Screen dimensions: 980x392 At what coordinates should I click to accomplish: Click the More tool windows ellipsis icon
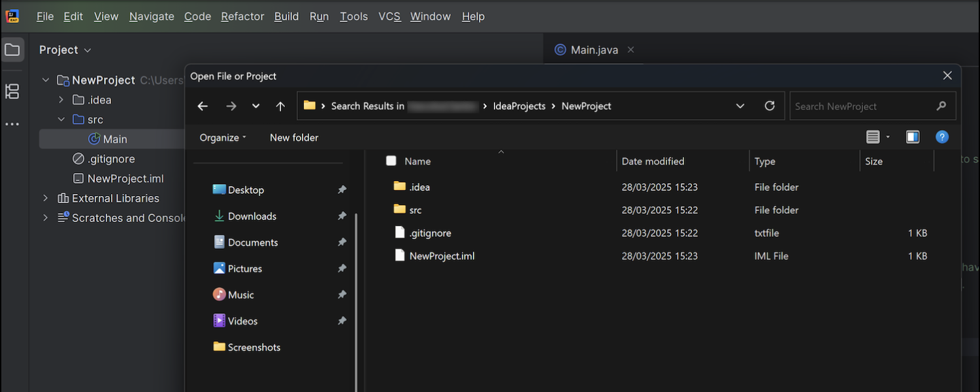[x=12, y=124]
